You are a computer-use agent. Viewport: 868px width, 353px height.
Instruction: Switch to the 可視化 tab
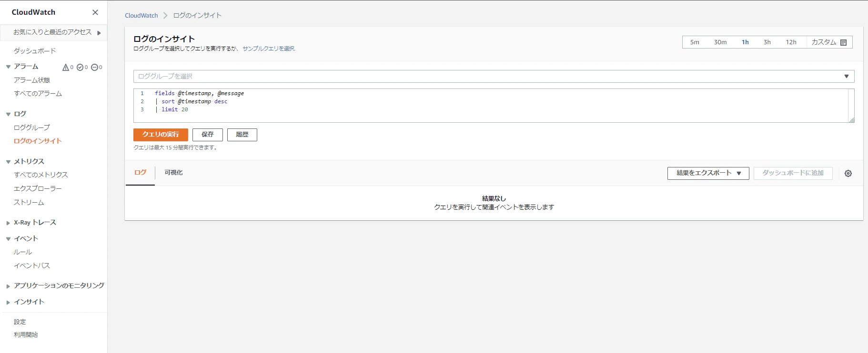coord(173,173)
